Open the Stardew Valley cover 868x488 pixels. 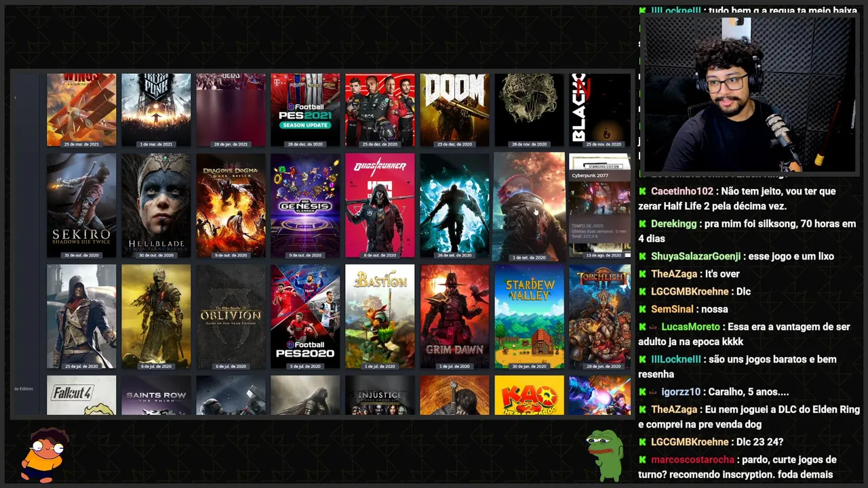click(529, 317)
